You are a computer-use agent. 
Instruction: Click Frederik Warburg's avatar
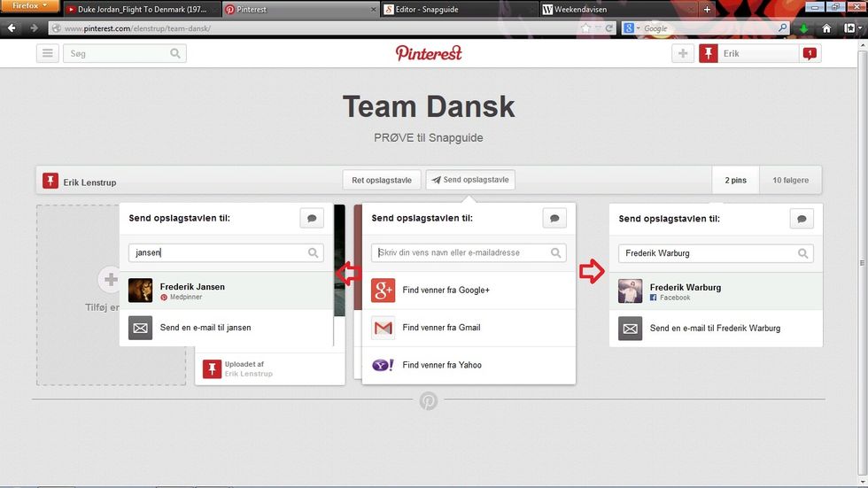click(x=631, y=291)
